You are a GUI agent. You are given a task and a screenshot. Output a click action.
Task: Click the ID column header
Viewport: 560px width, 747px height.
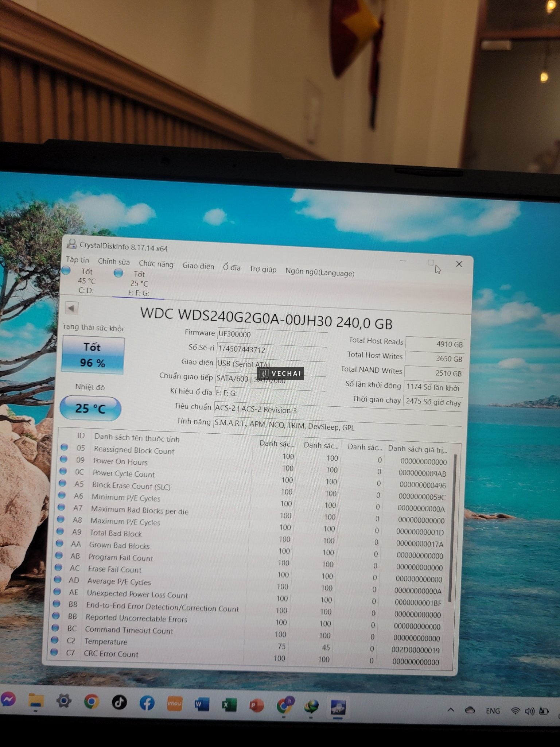(81, 436)
